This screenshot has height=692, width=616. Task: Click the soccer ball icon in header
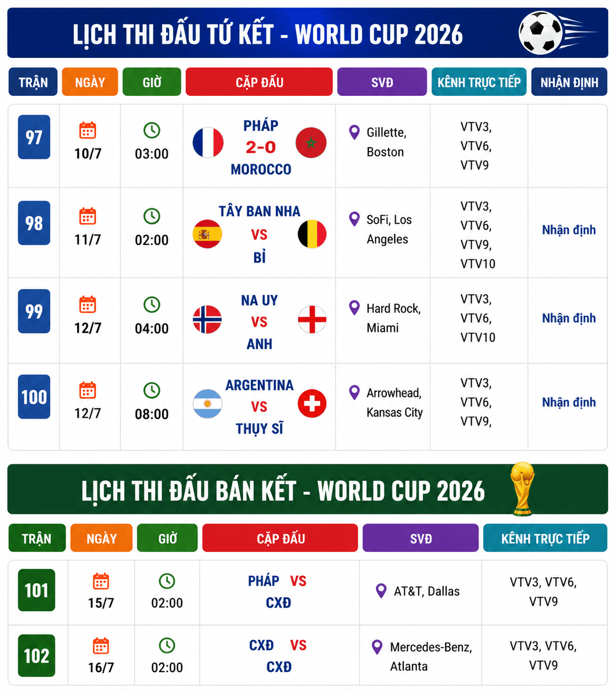pyautogui.click(x=542, y=32)
